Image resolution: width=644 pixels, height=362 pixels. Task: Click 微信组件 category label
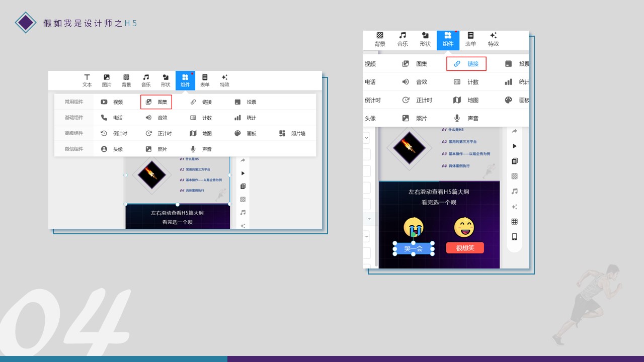point(74,149)
